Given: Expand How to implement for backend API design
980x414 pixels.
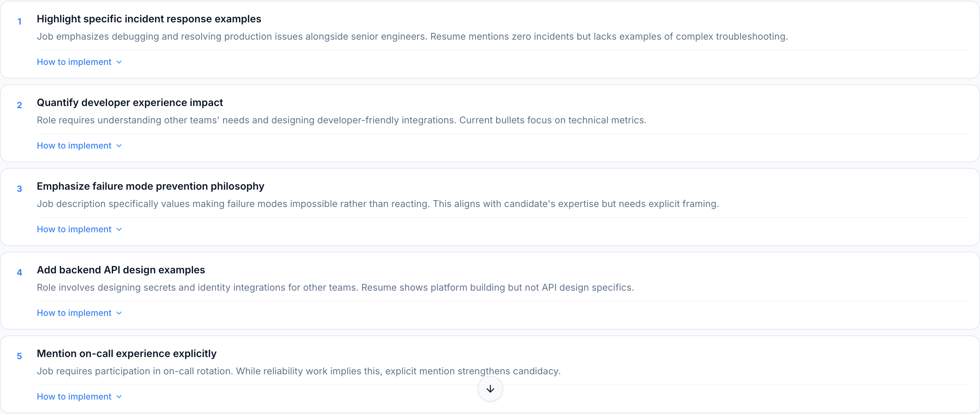Looking at the screenshot, I should click(74, 313).
